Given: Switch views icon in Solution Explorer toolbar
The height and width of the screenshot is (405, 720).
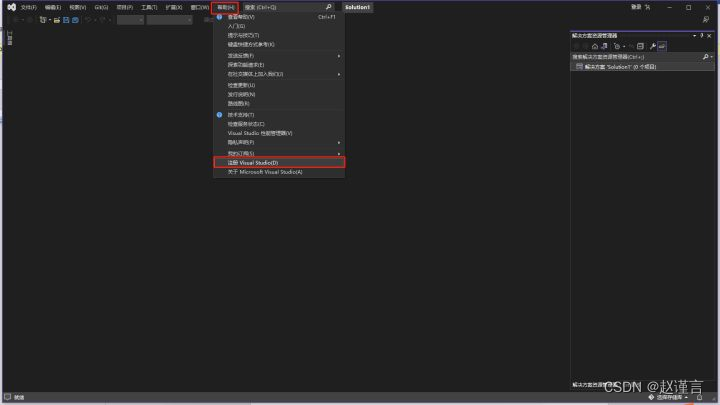Looking at the screenshot, I should (x=604, y=46).
